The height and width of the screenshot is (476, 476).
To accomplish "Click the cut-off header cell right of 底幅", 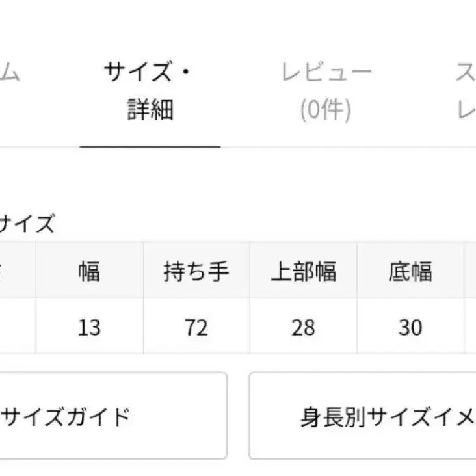I will (x=469, y=271).
